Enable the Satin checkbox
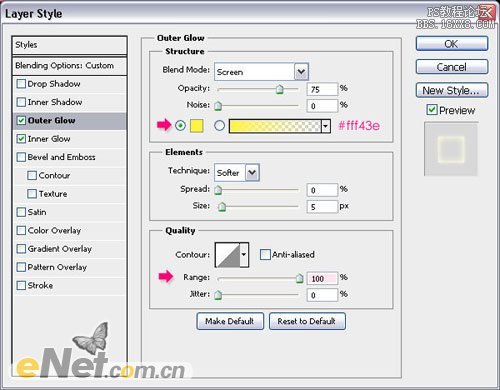500x390 pixels. tap(21, 212)
